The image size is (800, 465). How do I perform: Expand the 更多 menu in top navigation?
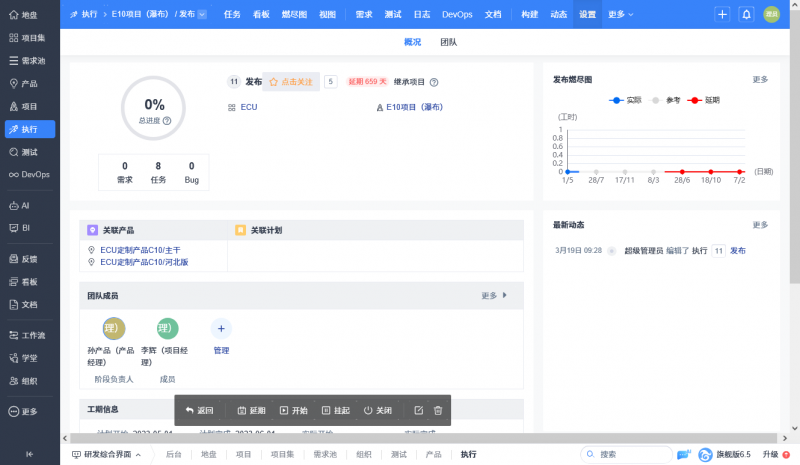point(620,14)
